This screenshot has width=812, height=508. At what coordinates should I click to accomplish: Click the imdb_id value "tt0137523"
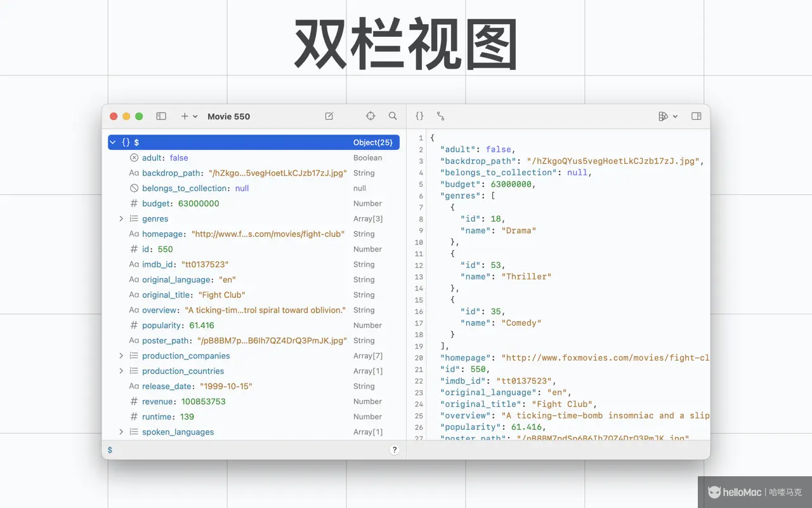[205, 264]
